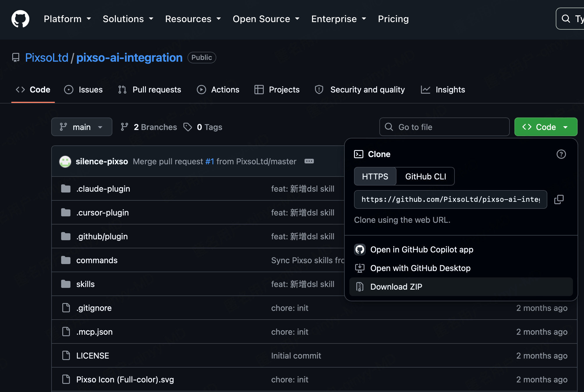Click the file icon for .gitignore

pyautogui.click(x=66, y=308)
